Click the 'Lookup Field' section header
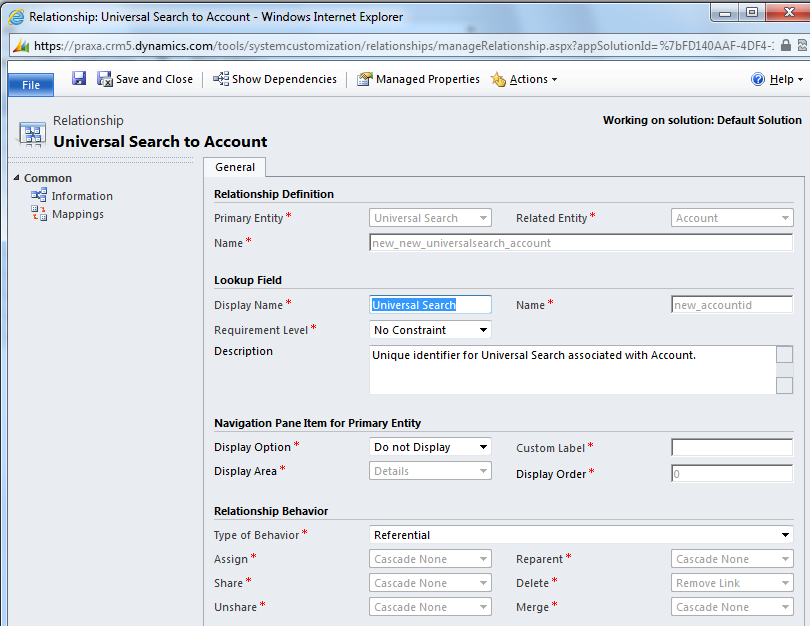This screenshot has height=626, width=810. pyautogui.click(x=248, y=280)
